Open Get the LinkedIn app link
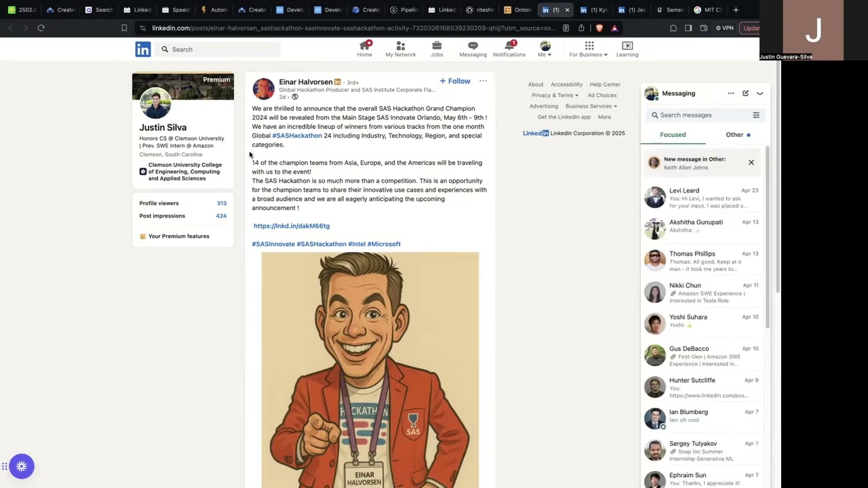The image size is (868, 488). point(564,117)
